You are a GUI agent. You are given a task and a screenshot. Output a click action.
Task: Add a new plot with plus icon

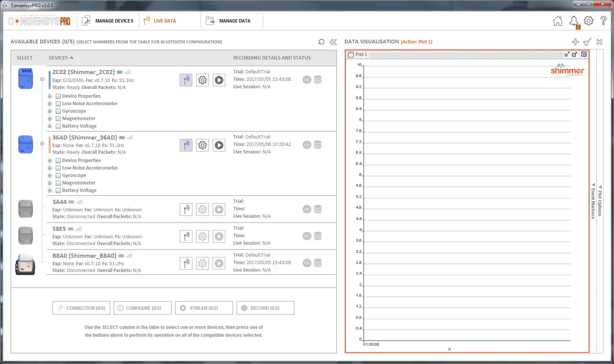tap(575, 42)
